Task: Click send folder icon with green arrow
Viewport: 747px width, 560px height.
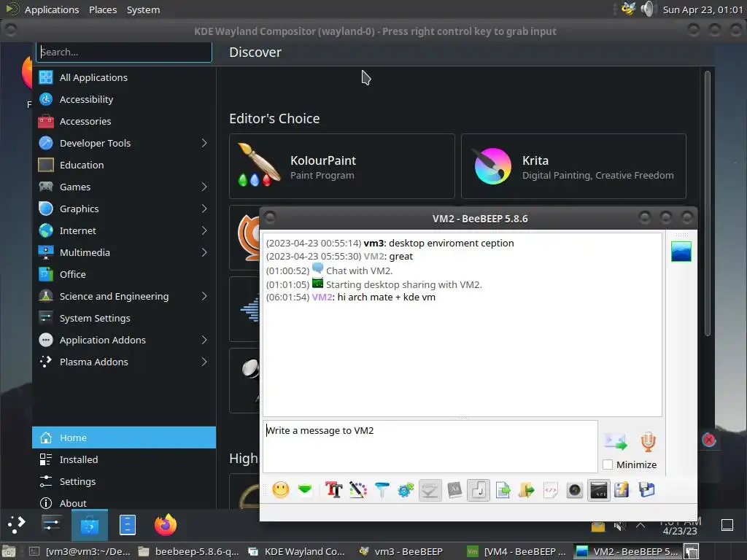Action: tap(527, 489)
